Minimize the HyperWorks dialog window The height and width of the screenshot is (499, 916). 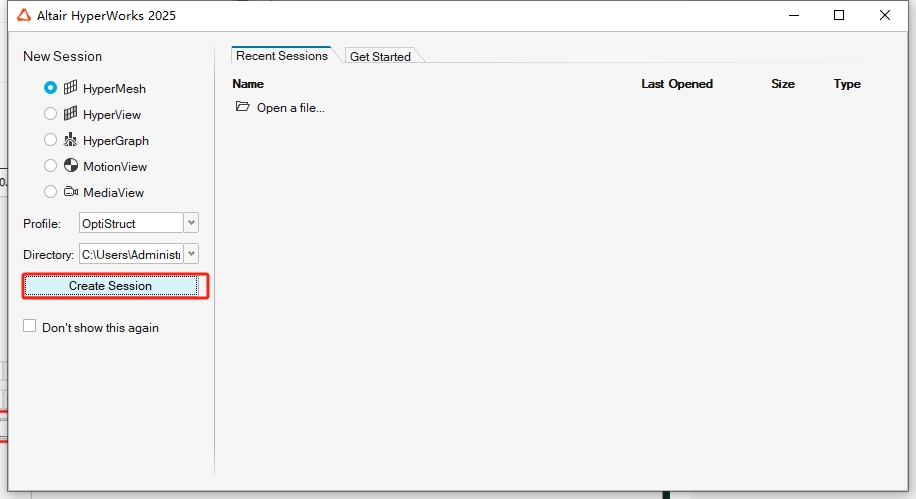tap(793, 15)
